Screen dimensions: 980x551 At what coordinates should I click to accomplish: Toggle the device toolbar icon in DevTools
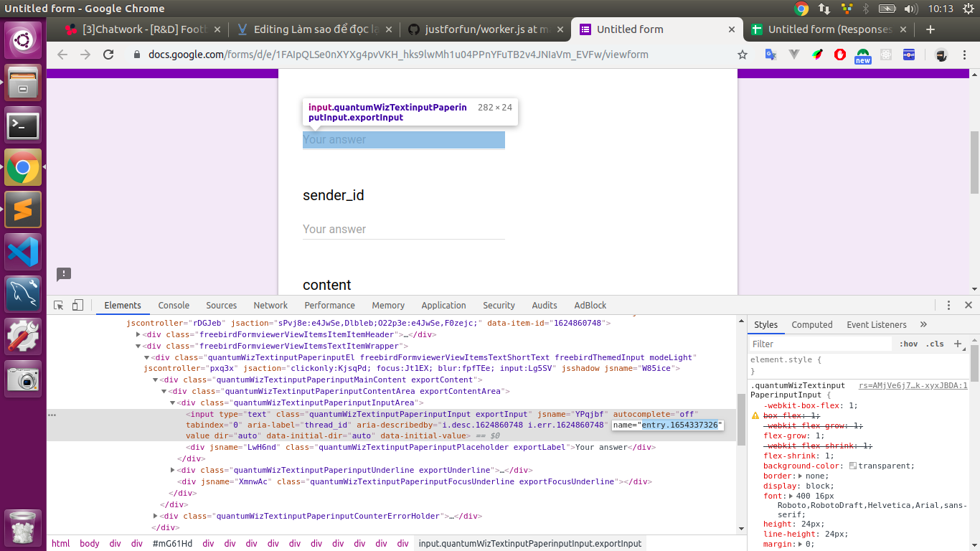[78, 305]
